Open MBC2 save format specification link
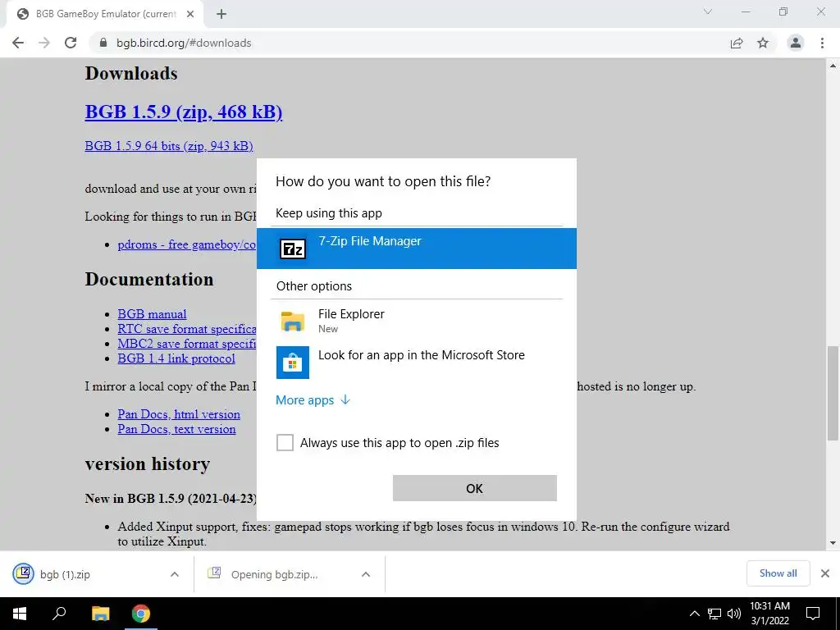 [x=187, y=344]
